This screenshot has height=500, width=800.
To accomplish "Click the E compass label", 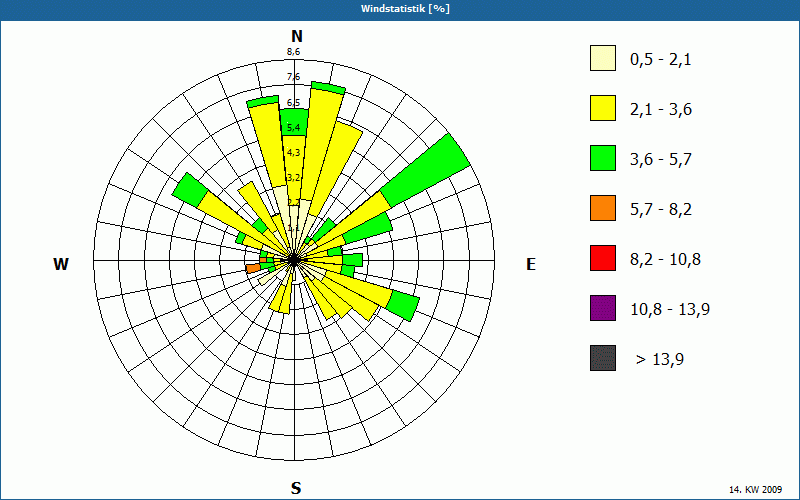I will point(531,264).
